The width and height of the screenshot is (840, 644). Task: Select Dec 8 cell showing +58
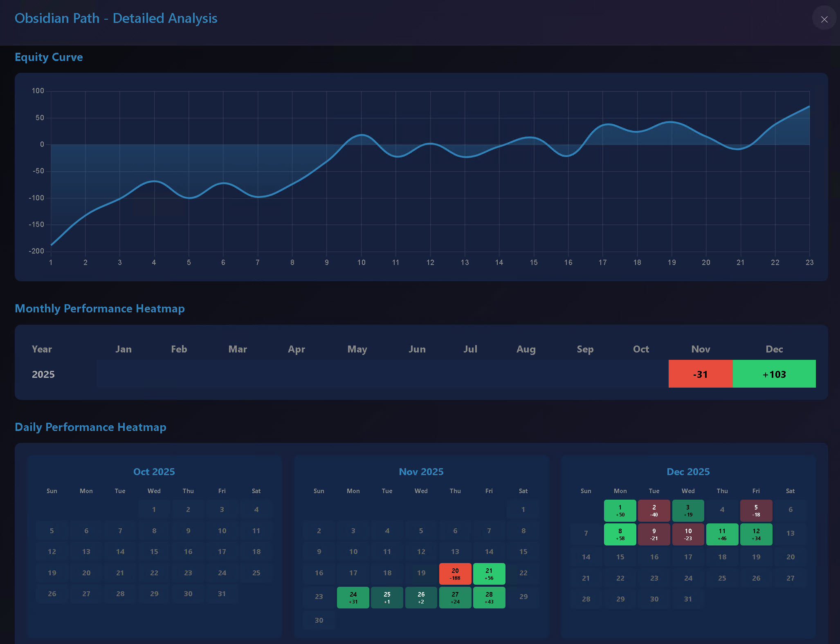(620, 534)
